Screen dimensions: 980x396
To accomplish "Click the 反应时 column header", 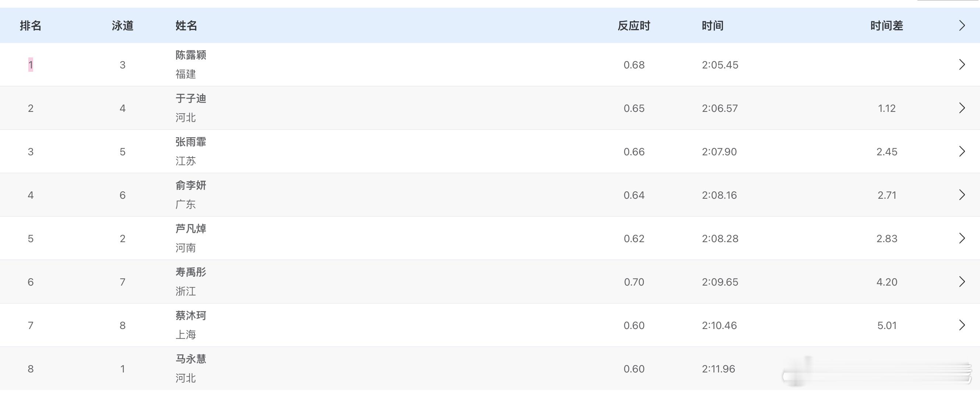I will [634, 25].
